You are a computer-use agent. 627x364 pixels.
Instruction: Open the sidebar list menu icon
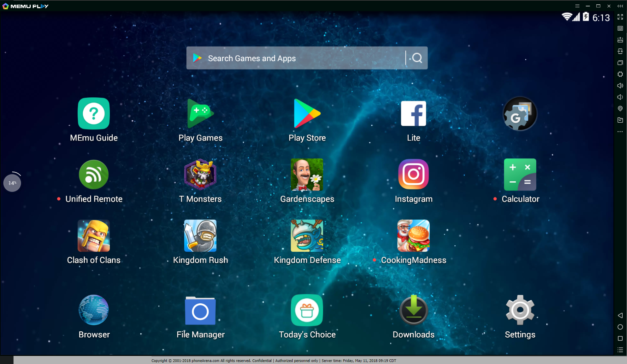(620, 350)
